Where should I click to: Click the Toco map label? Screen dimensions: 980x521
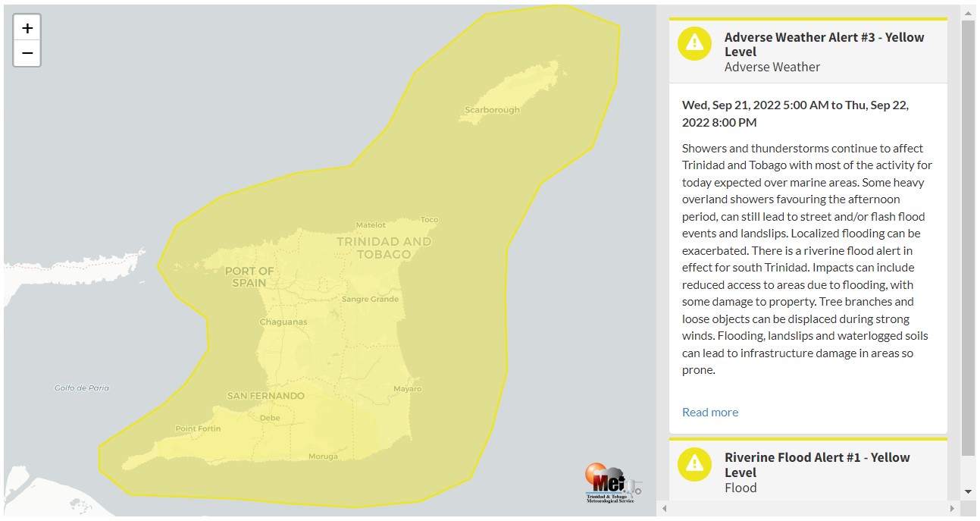[x=429, y=220]
